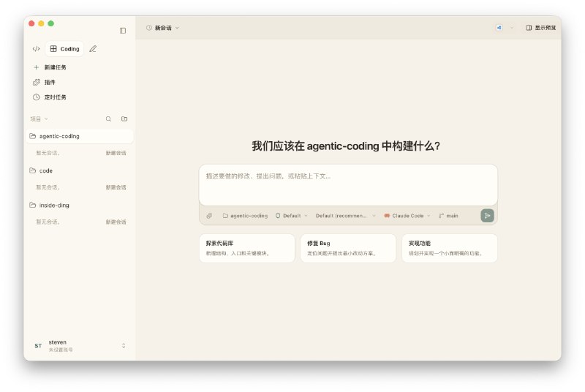The height and width of the screenshot is (392, 585).
Task: Click 新建会话 under inside-ding
Action: point(116,222)
